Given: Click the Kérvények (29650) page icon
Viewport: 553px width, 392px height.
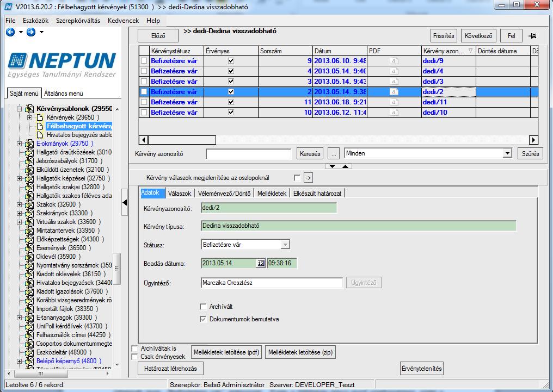Looking at the screenshot, I should pos(40,117).
